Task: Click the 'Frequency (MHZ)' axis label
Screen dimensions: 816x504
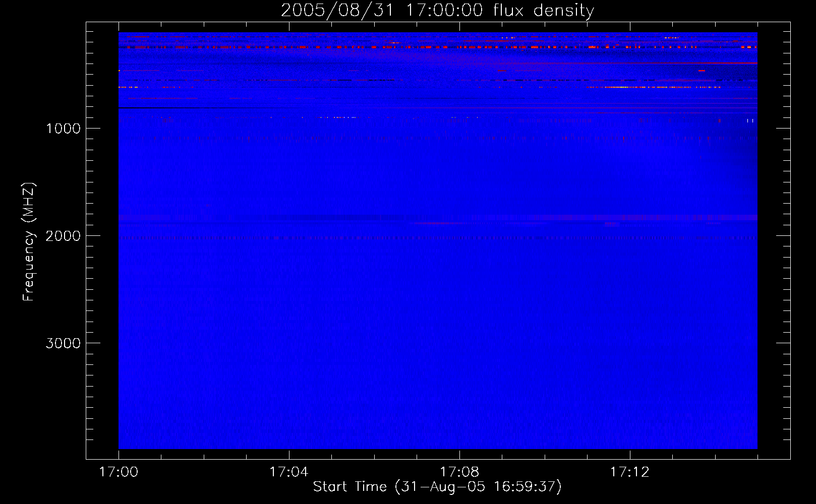Action: click(x=29, y=242)
